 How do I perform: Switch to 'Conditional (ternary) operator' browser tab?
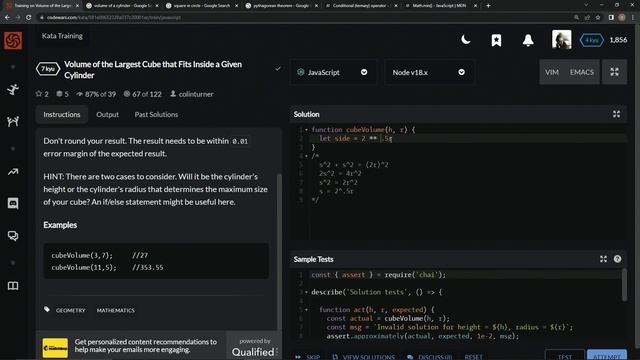[361, 6]
